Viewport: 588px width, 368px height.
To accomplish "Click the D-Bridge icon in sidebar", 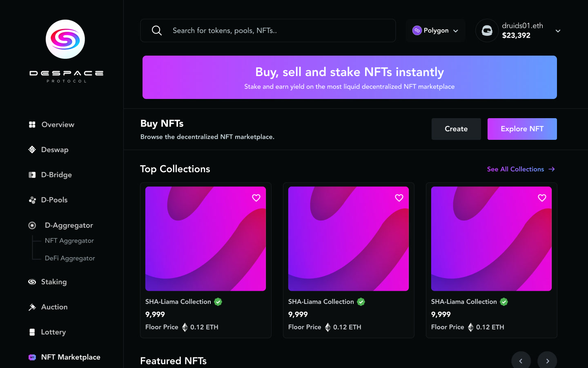I will (32, 175).
